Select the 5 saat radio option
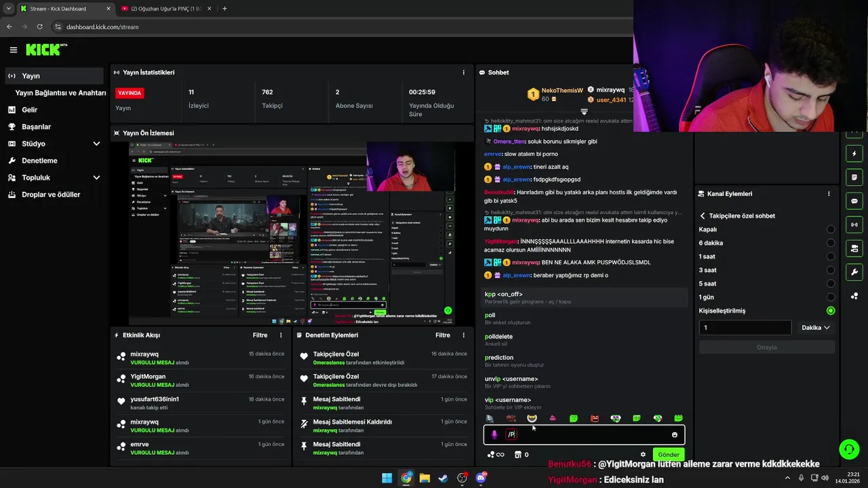The image size is (868, 488). (x=831, y=283)
